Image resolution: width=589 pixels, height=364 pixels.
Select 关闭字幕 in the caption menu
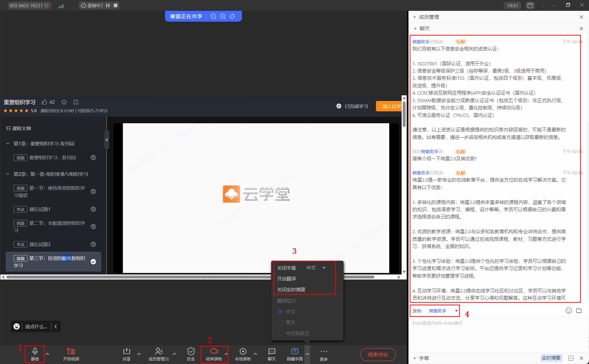pos(286,268)
